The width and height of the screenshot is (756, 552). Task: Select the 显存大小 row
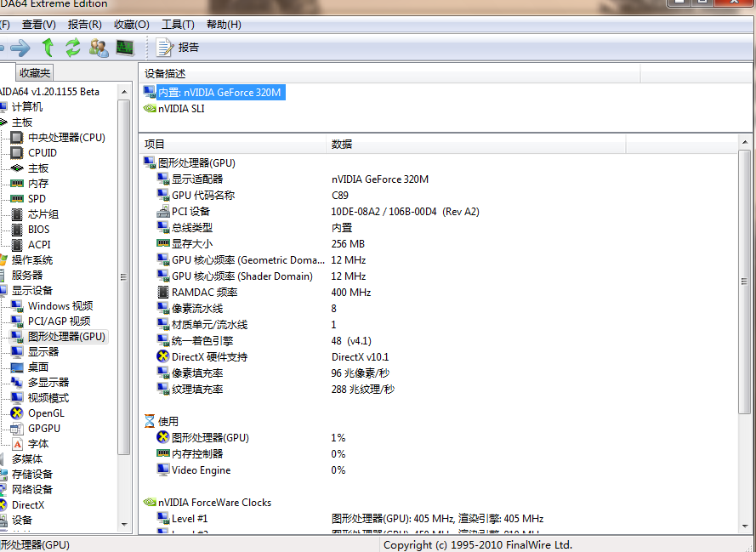pos(438,244)
